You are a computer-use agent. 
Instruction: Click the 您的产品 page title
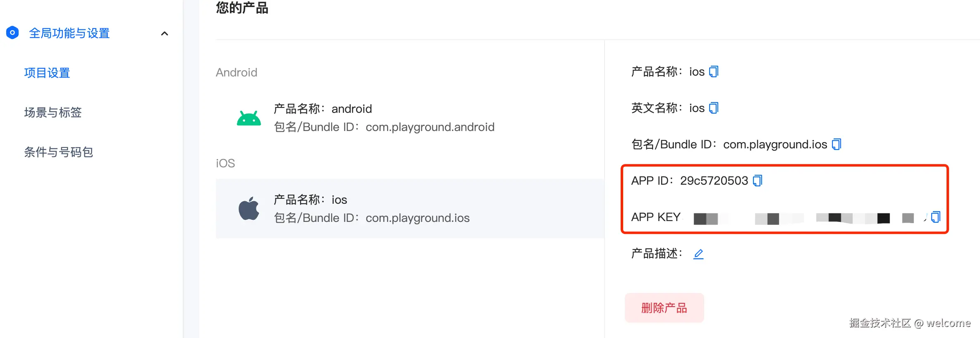tap(242, 8)
